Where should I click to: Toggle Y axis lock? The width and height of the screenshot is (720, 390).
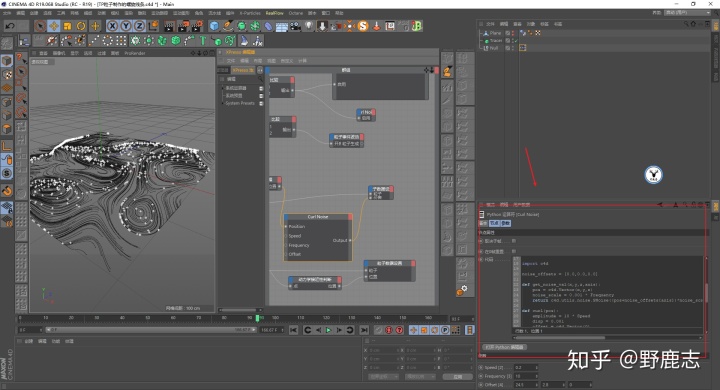(126, 26)
